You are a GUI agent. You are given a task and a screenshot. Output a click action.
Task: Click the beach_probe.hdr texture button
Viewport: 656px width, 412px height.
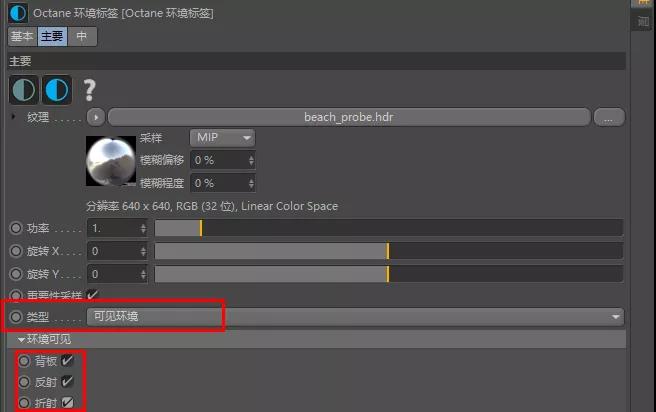(x=348, y=117)
